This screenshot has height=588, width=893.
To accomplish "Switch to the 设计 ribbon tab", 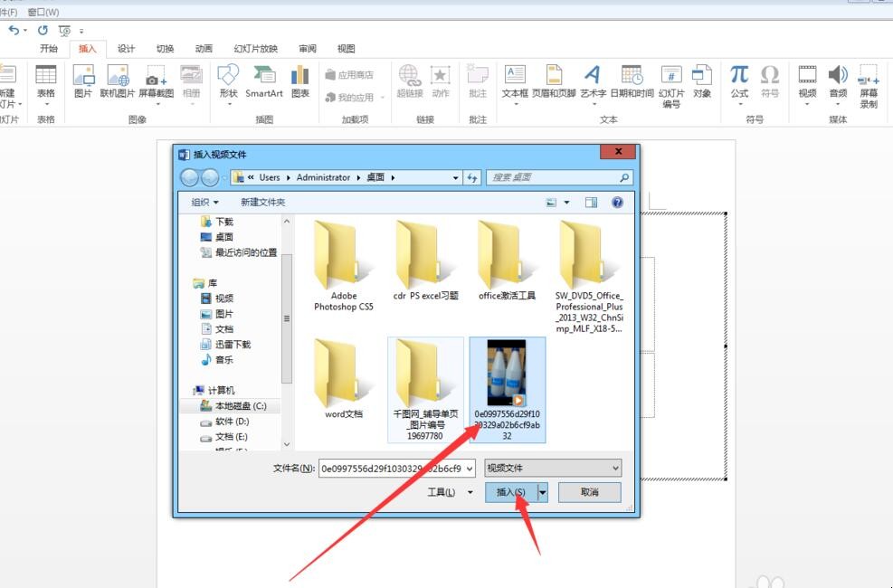I will [x=126, y=49].
